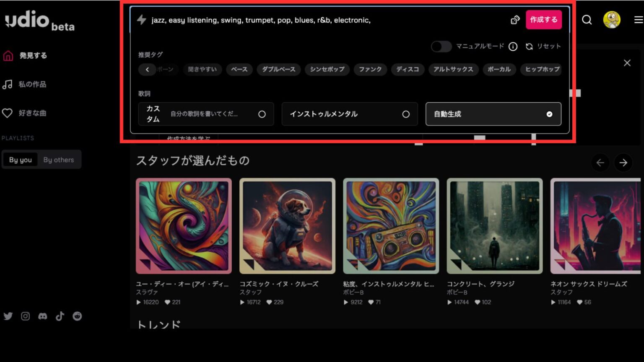Open Udio's Discord from the footer icons
The width and height of the screenshot is (644, 362).
pos(42,316)
